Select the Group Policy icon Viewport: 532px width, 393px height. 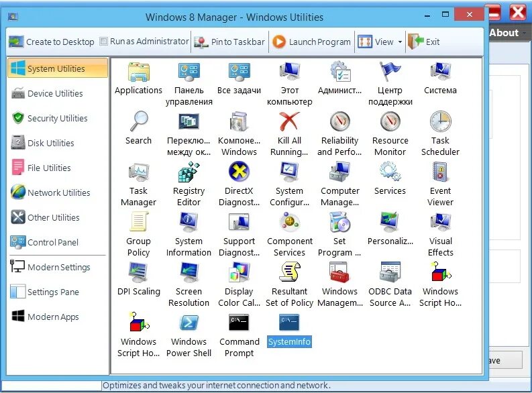138,222
